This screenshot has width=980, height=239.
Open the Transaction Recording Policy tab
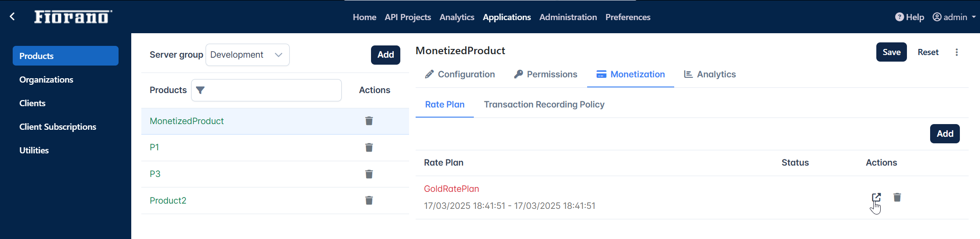coord(544,104)
